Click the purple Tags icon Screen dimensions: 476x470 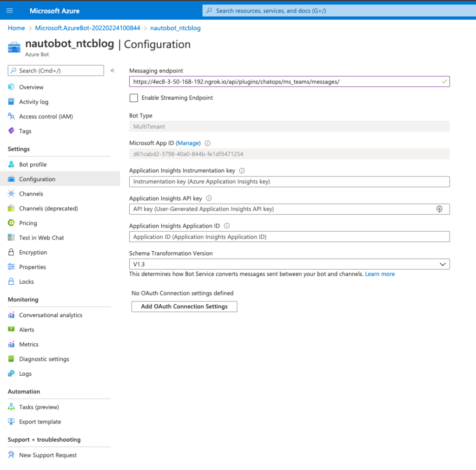[x=11, y=131]
